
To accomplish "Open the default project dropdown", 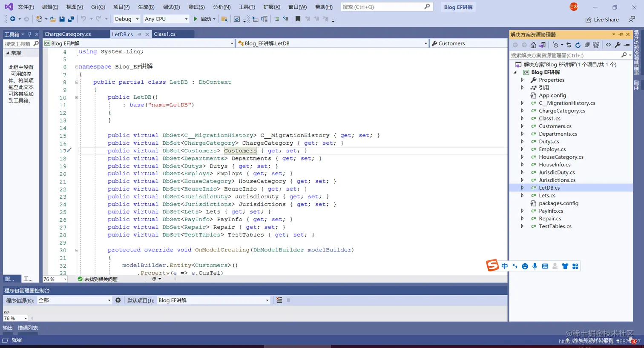I will coord(214,300).
